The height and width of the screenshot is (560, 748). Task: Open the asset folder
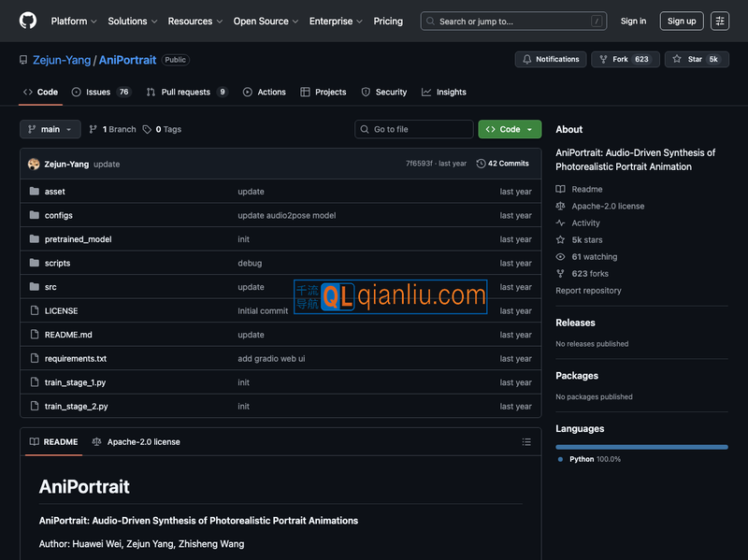click(x=54, y=192)
